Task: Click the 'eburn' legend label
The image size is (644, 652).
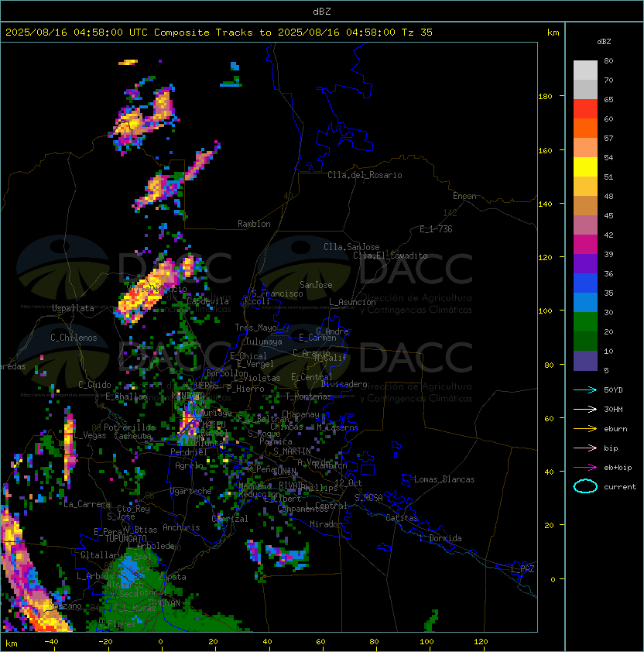Action: coord(615,429)
